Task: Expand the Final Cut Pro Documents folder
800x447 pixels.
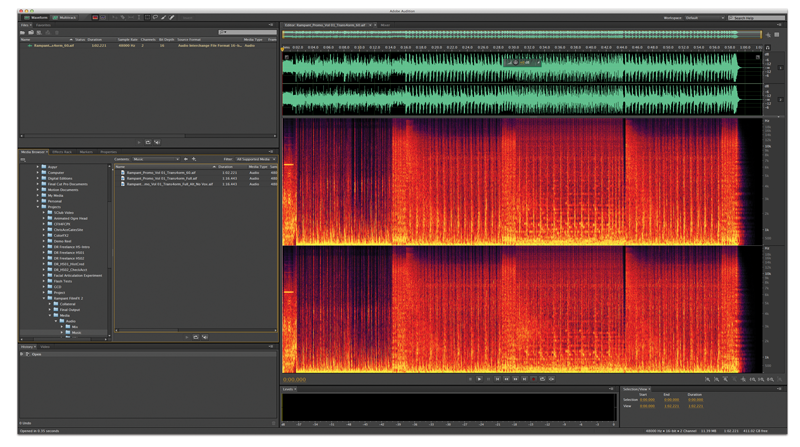Action: [x=38, y=184]
